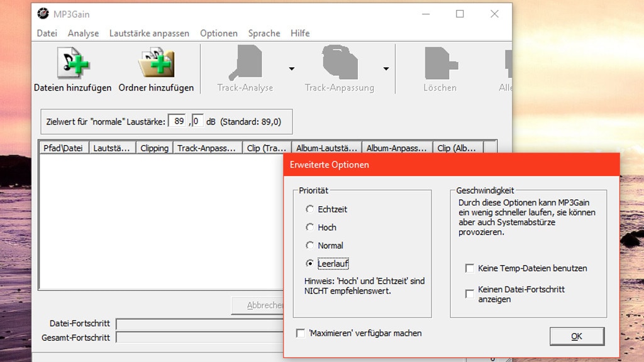
Task: Click the Löschen toolbar icon
Action: (x=441, y=63)
